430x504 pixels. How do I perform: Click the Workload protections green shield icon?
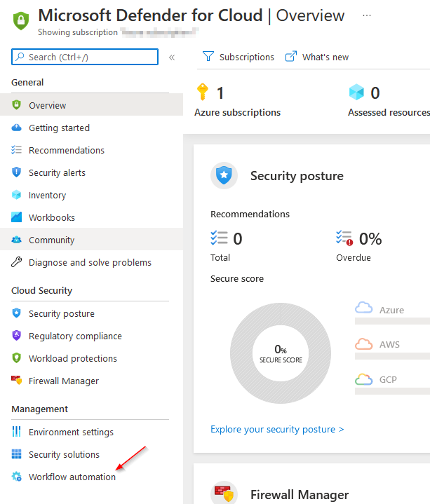16,357
